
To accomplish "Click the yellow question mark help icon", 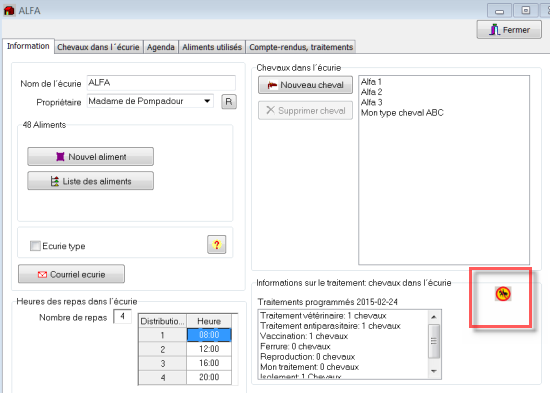I will click(x=216, y=245).
